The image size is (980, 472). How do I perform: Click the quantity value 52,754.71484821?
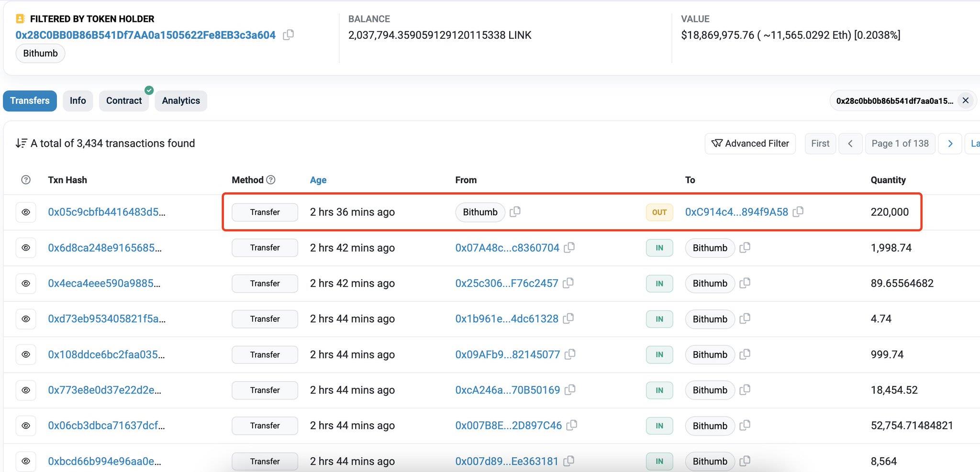click(912, 425)
